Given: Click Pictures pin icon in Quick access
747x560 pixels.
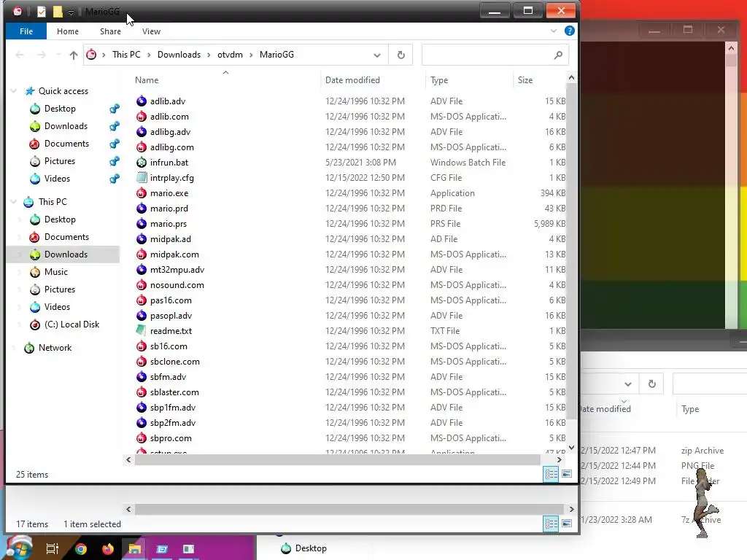Looking at the screenshot, I should (x=115, y=161).
